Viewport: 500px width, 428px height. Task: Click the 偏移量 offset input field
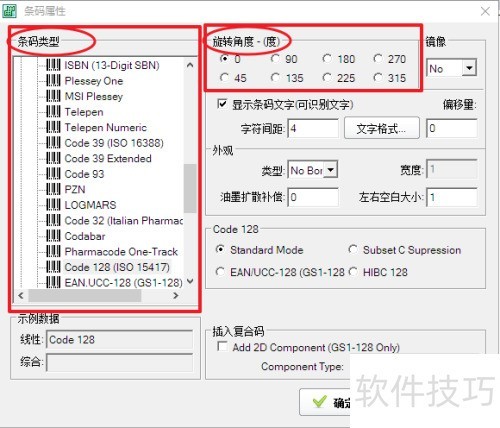pyautogui.click(x=452, y=128)
